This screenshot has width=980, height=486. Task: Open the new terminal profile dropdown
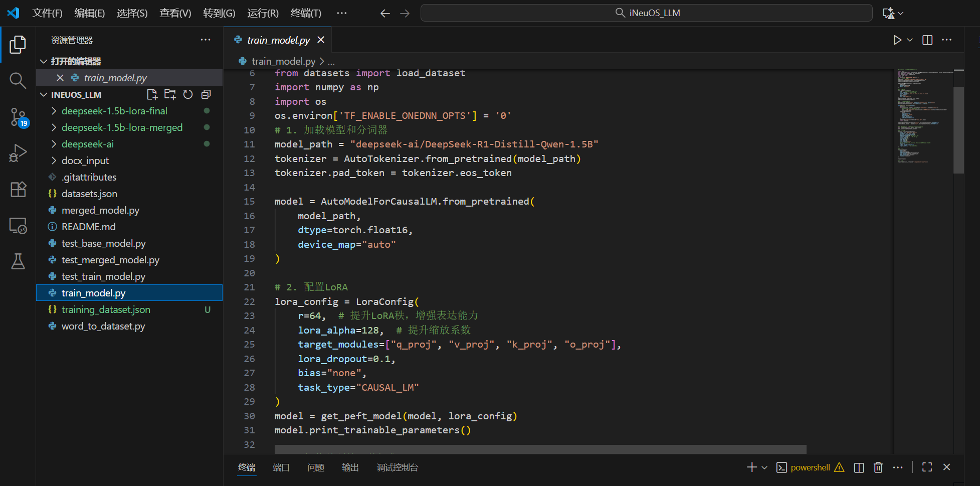click(764, 467)
